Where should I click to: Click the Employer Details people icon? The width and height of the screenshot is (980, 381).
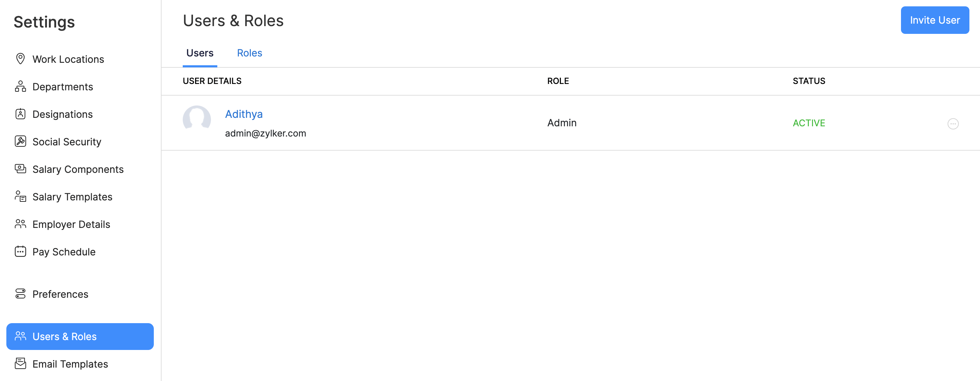(20, 224)
